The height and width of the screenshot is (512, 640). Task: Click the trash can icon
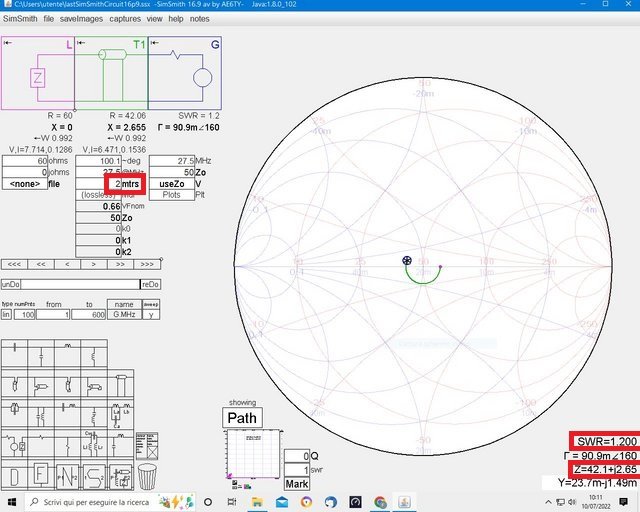[x=147, y=476]
